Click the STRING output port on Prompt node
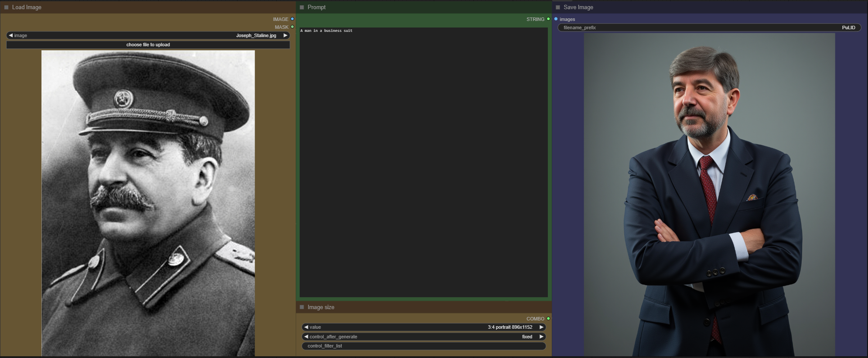Image resolution: width=868 pixels, height=358 pixels. 548,19
